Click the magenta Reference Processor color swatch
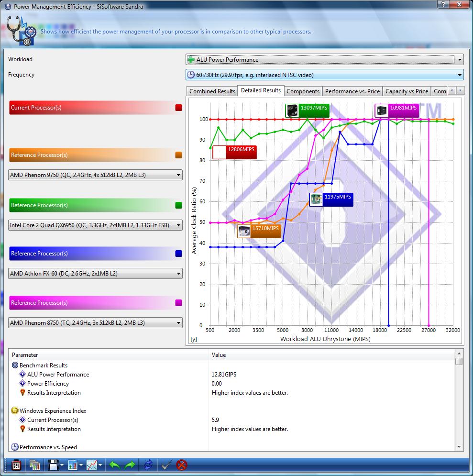This screenshot has height=476, width=473. [179, 303]
